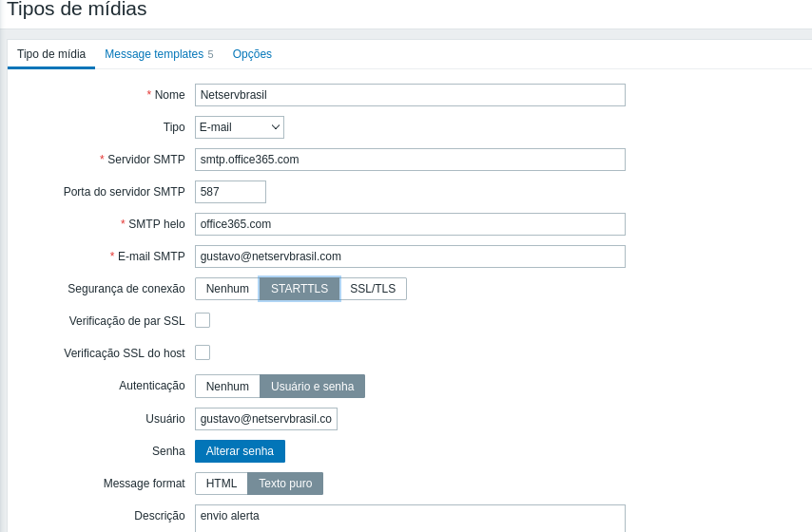Click the E-mail SMTP address field
The height and width of the screenshot is (532, 812).
(410, 256)
